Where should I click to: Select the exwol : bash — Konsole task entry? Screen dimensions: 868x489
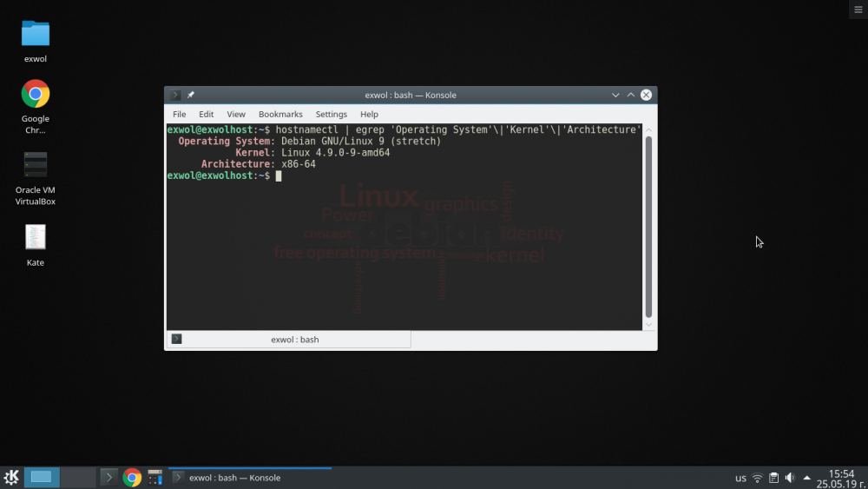coord(250,478)
